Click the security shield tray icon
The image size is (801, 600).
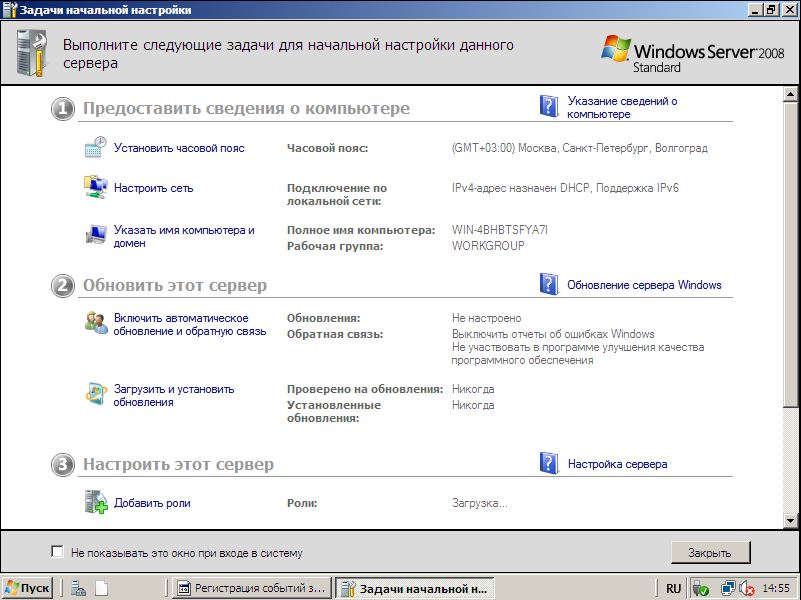pyautogui.click(x=701, y=589)
